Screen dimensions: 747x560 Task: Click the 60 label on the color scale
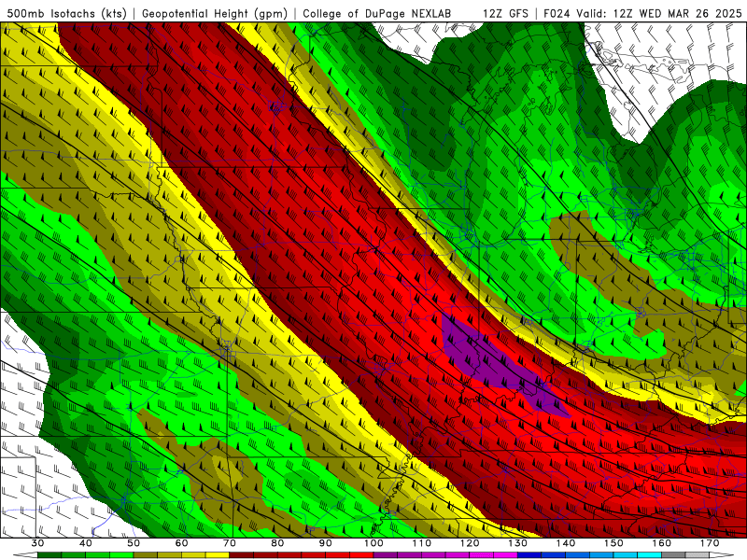[x=181, y=543]
